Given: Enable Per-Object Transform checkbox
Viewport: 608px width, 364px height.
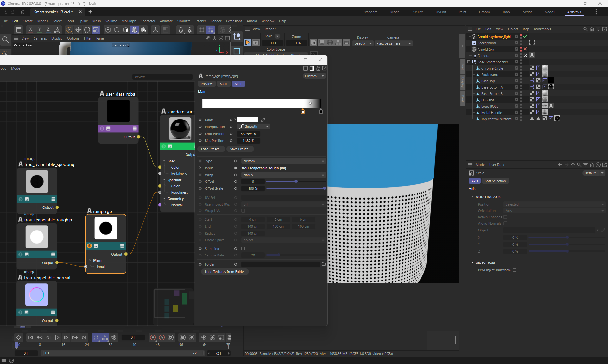Looking at the screenshot, I should click(515, 270).
